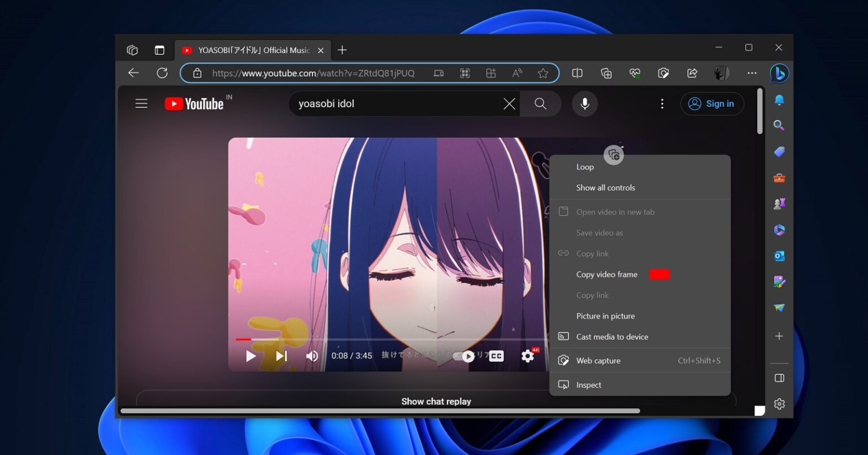Image resolution: width=868 pixels, height=455 pixels.
Task: Click the red video progress bar
Action: tap(243, 339)
